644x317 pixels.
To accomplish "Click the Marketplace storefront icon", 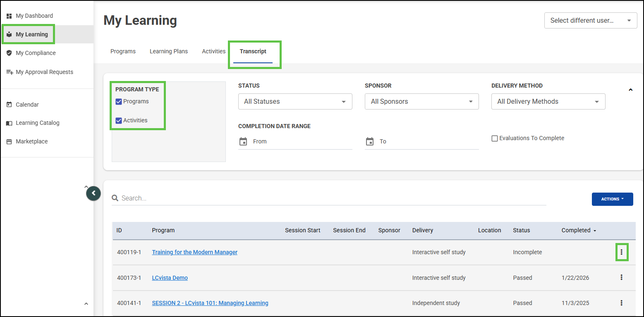I will 9,141.
